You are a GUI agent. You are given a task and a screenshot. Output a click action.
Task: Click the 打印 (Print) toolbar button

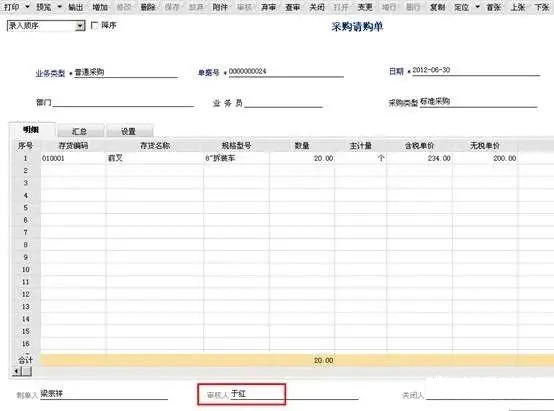11,7
